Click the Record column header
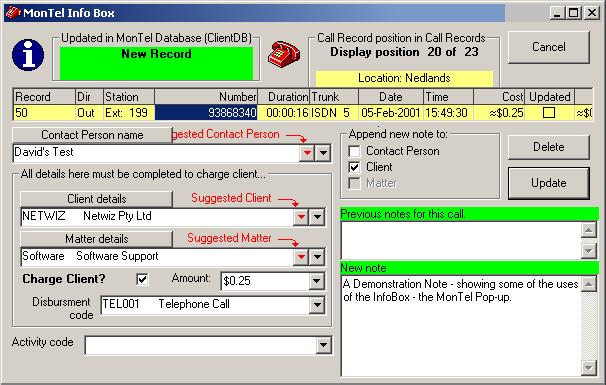Viewport: 606px width, 385px height. click(x=44, y=97)
